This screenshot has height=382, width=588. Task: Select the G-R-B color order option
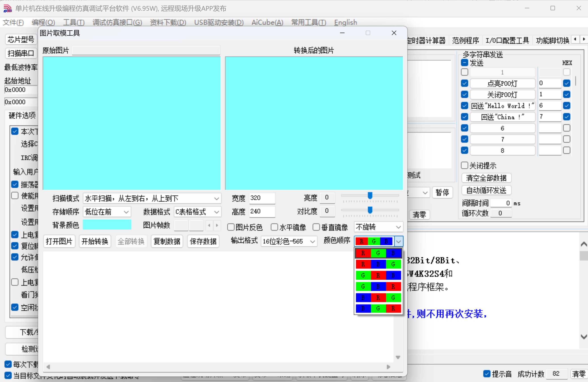tap(378, 275)
